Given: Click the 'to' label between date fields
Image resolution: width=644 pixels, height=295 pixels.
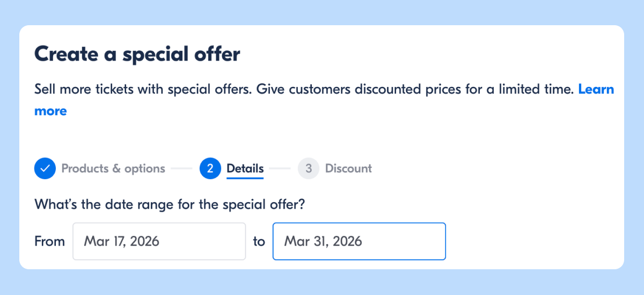Looking at the screenshot, I should [x=259, y=241].
